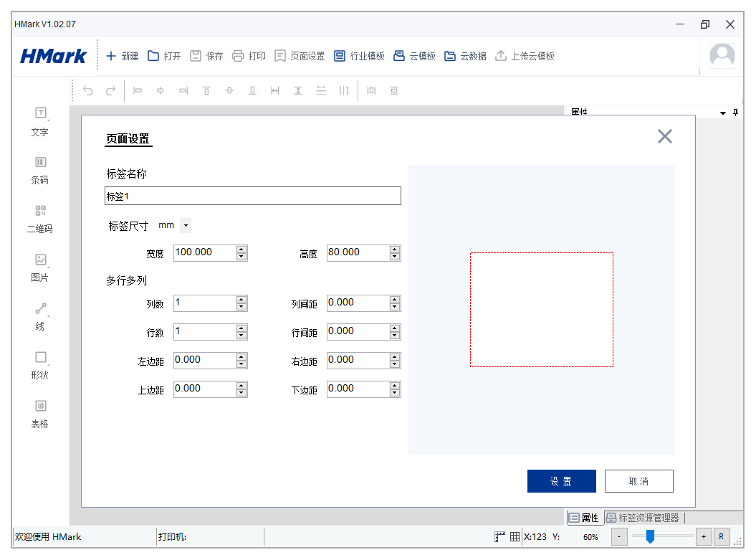Select the 图片 image tool
The height and width of the screenshot is (560, 756).
[41, 268]
